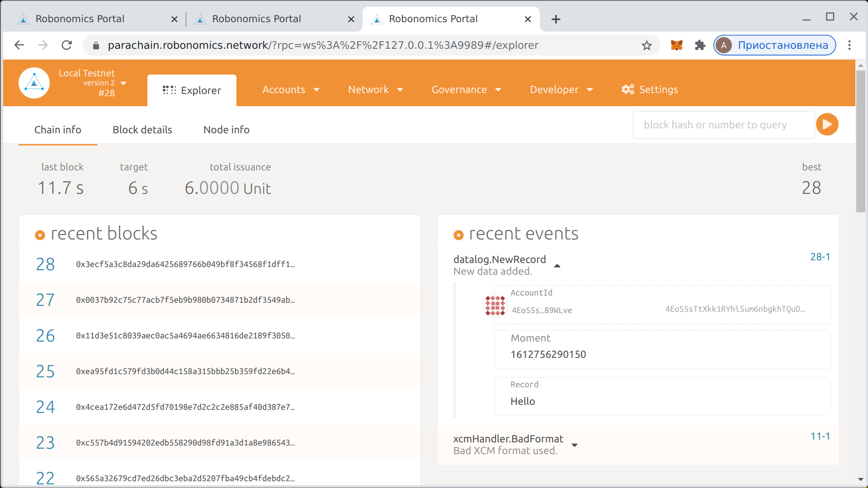Viewport: 868px width, 488px height.
Task: Click the Robonomics logo in the header
Action: tap(34, 83)
